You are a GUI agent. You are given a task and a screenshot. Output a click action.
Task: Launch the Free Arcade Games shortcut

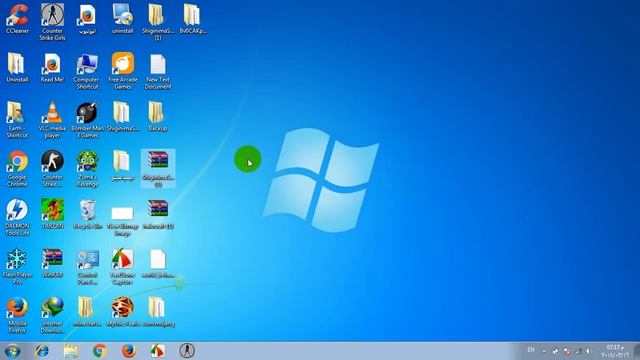(122, 71)
